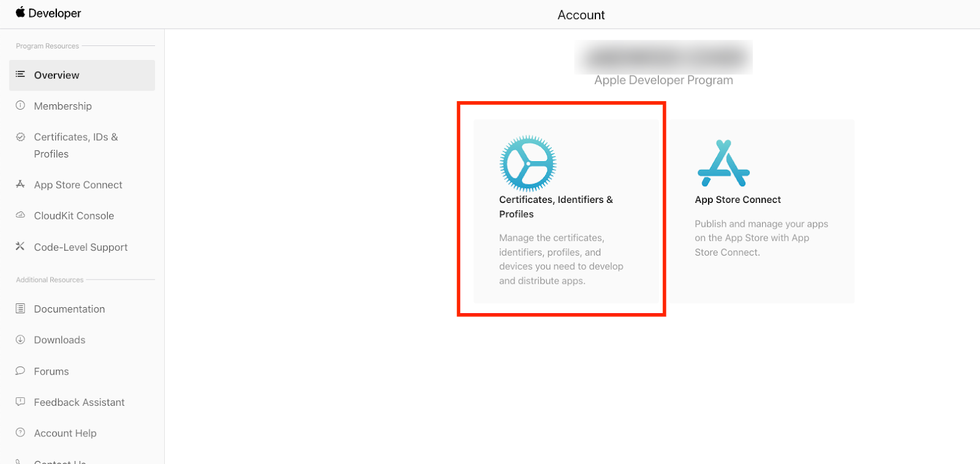
Task: Click the Apple Developer logo
Action: pyautogui.click(x=48, y=13)
